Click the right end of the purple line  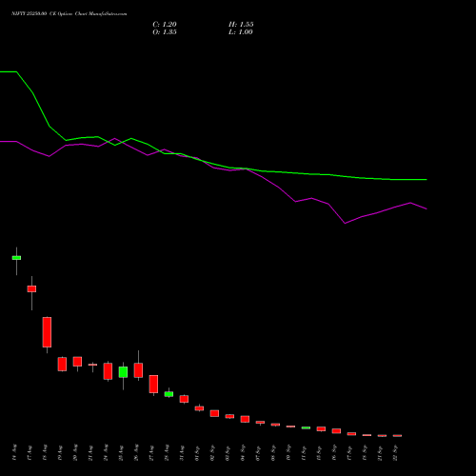(x=426, y=208)
